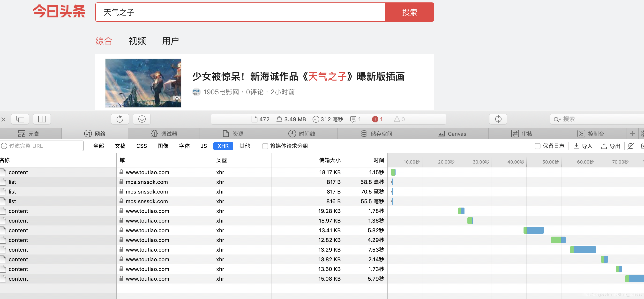Click the 3.49 MB transfer size indicator

pyautogui.click(x=291, y=119)
